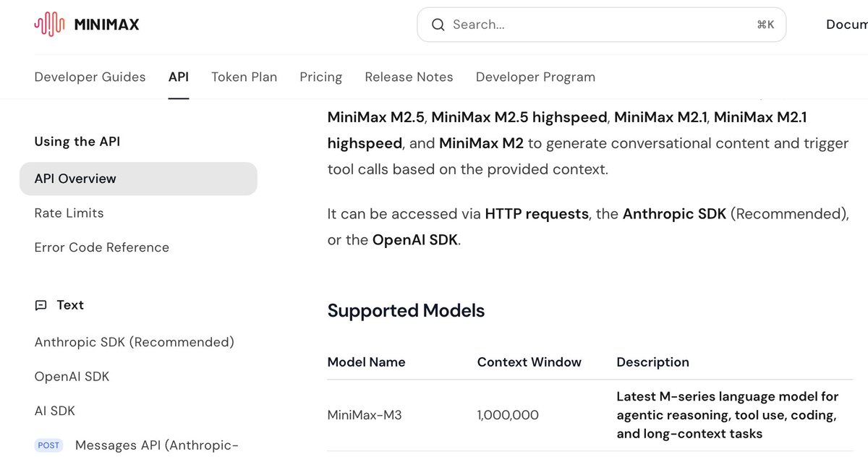The image size is (868, 457).
Task: Open the OpenAI SDK sidebar link
Action: 72,377
